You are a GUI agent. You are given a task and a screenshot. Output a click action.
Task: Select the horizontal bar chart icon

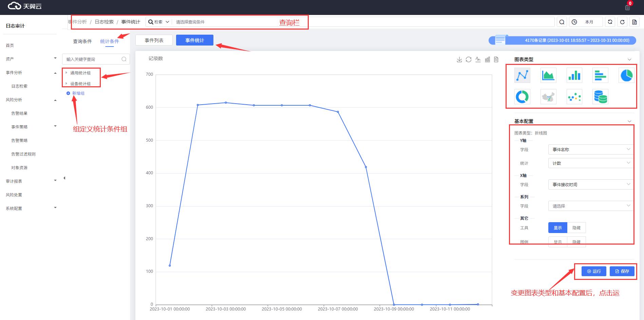pyautogui.click(x=600, y=75)
